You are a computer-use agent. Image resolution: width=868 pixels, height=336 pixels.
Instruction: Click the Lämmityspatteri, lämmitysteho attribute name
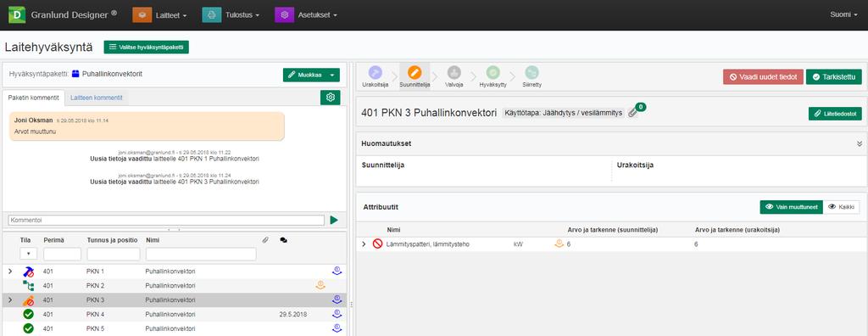pyautogui.click(x=427, y=244)
